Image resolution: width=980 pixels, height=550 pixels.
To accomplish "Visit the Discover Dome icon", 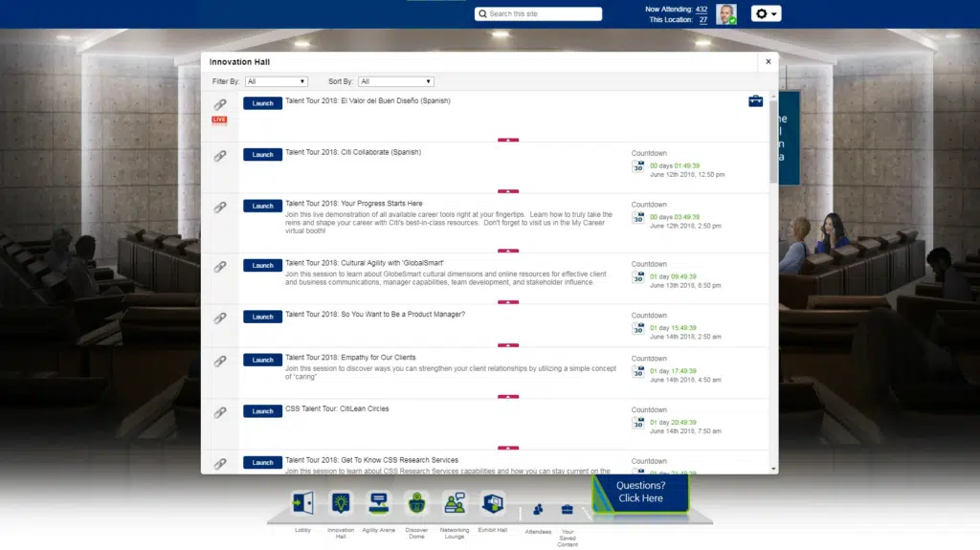I will tap(417, 503).
